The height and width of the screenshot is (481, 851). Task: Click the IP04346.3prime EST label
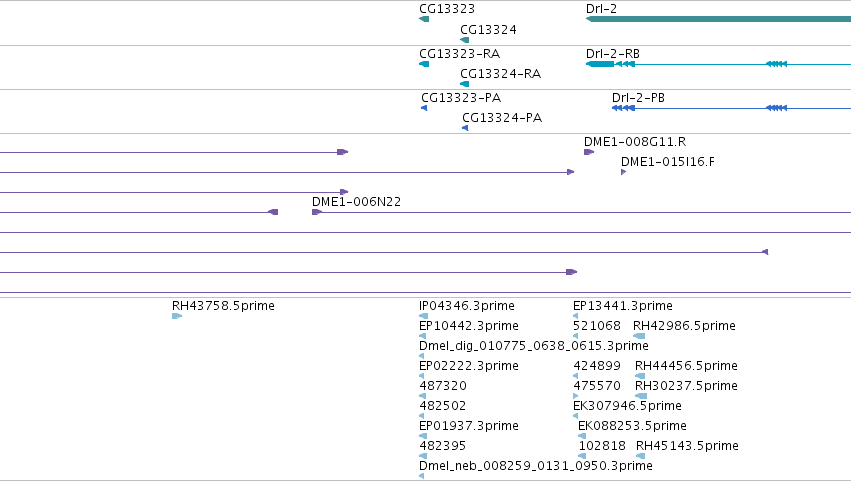click(467, 306)
